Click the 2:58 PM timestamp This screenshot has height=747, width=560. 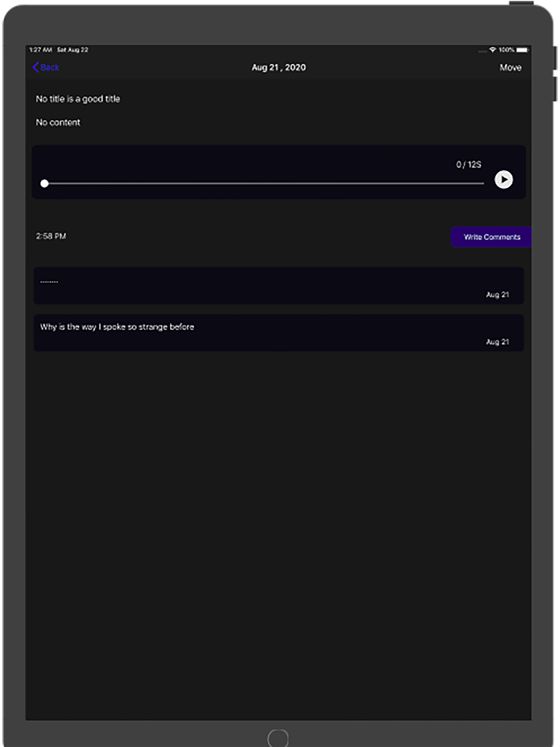tap(51, 236)
